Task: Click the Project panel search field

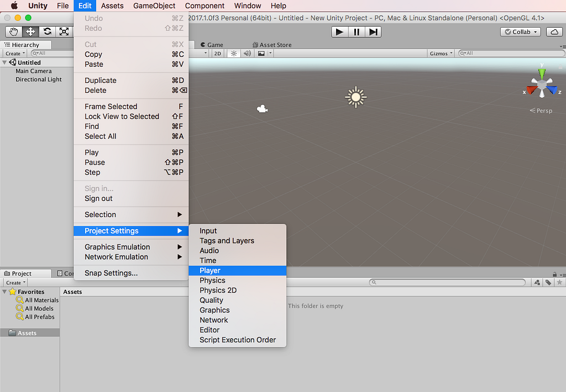Action: (447, 282)
